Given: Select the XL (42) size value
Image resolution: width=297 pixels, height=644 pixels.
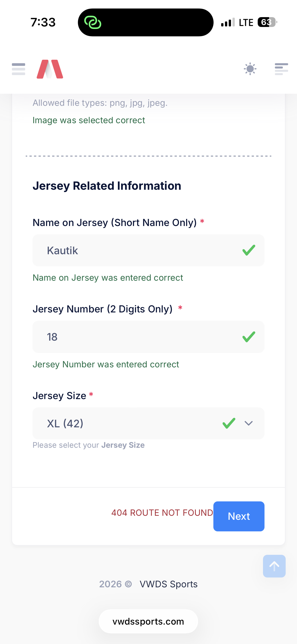Looking at the screenshot, I should (x=65, y=424).
